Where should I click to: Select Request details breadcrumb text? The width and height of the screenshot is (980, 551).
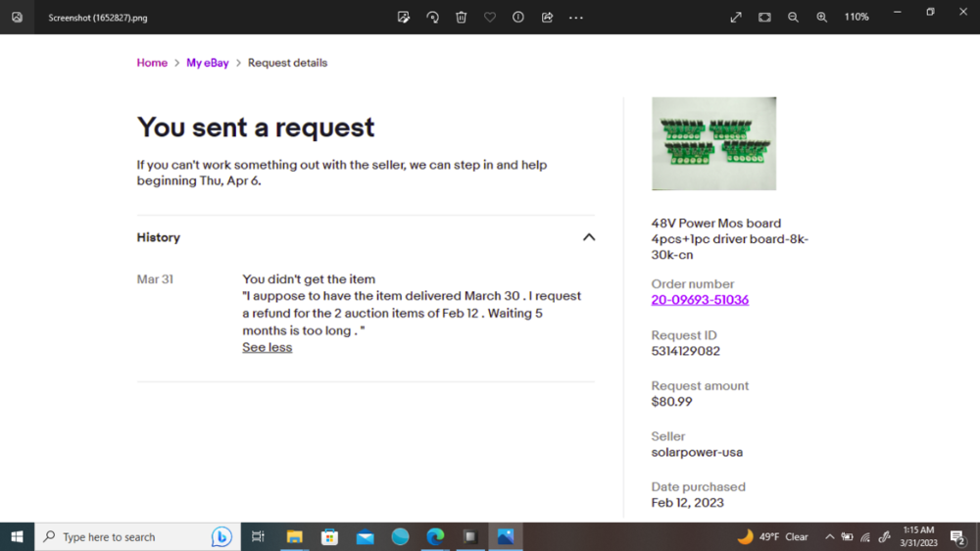point(287,63)
